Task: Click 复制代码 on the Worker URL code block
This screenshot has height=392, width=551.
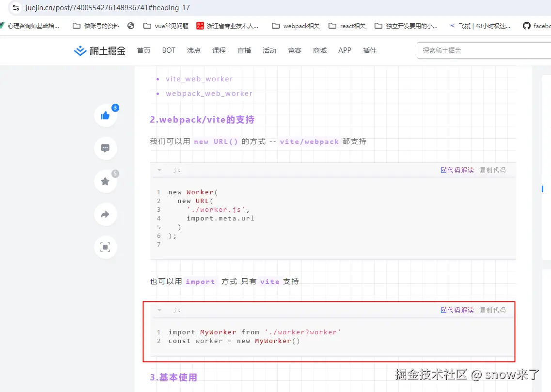Action: point(493,170)
